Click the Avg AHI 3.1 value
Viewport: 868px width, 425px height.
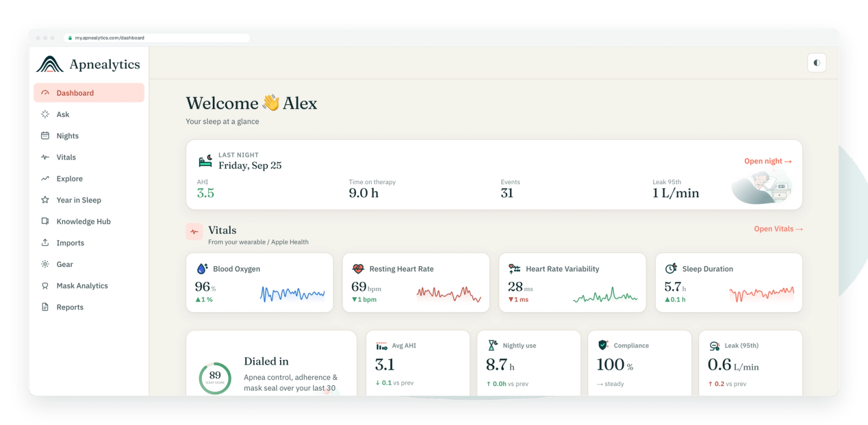[385, 365]
